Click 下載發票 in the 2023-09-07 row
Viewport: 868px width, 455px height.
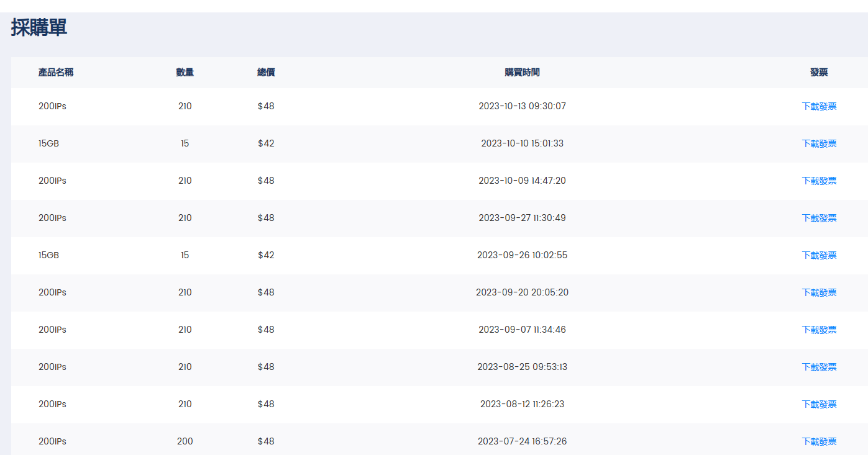[818, 330]
